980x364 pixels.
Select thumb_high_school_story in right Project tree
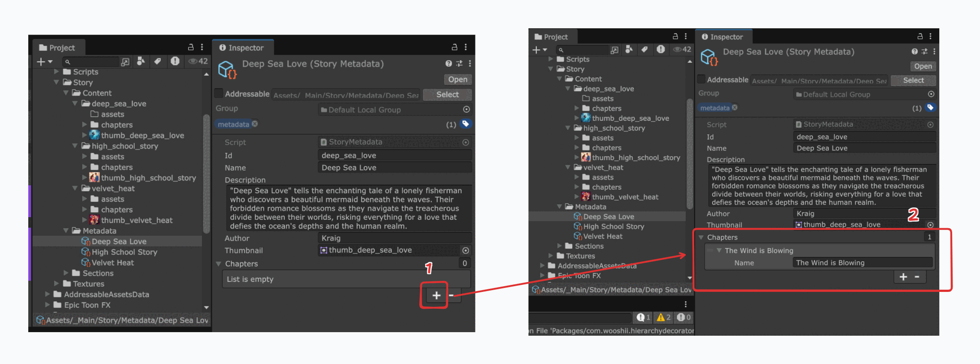click(x=631, y=157)
